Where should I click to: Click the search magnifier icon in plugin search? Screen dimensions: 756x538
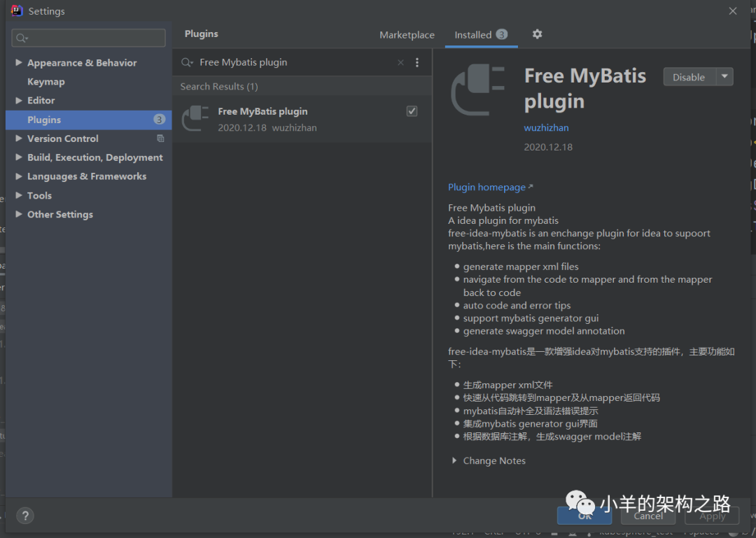187,63
